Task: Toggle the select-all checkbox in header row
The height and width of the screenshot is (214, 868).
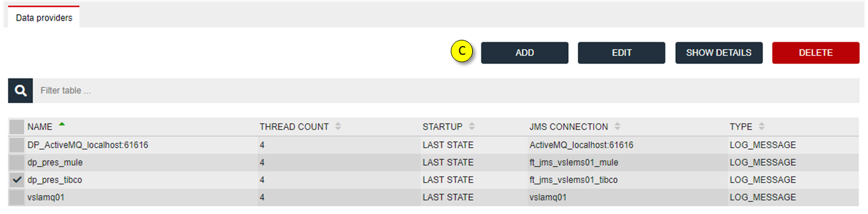Action: point(17,127)
